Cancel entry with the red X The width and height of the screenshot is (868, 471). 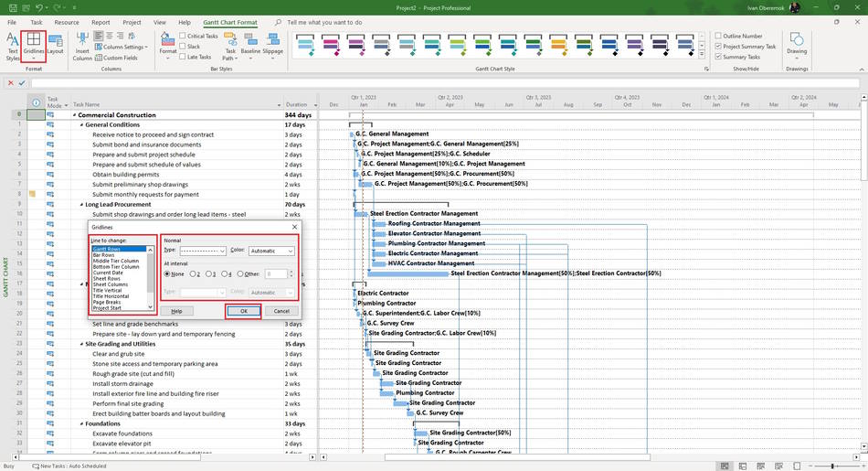(x=10, y=83)
